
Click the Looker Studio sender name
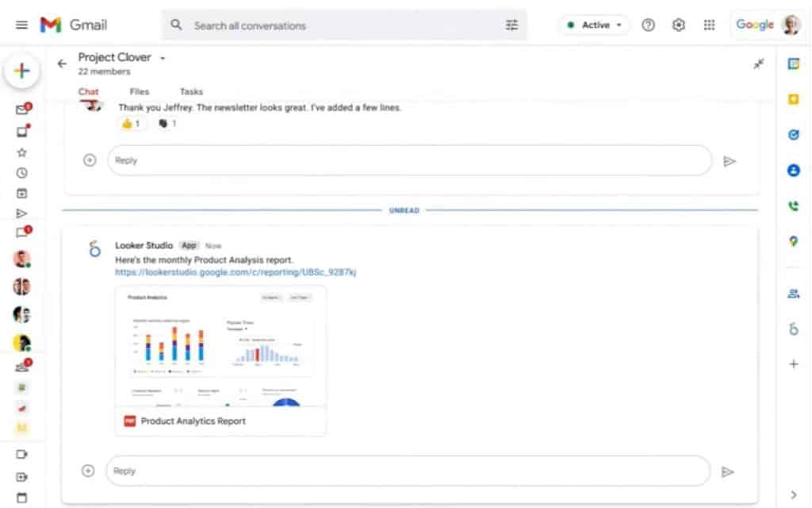(x=144, y=245)
